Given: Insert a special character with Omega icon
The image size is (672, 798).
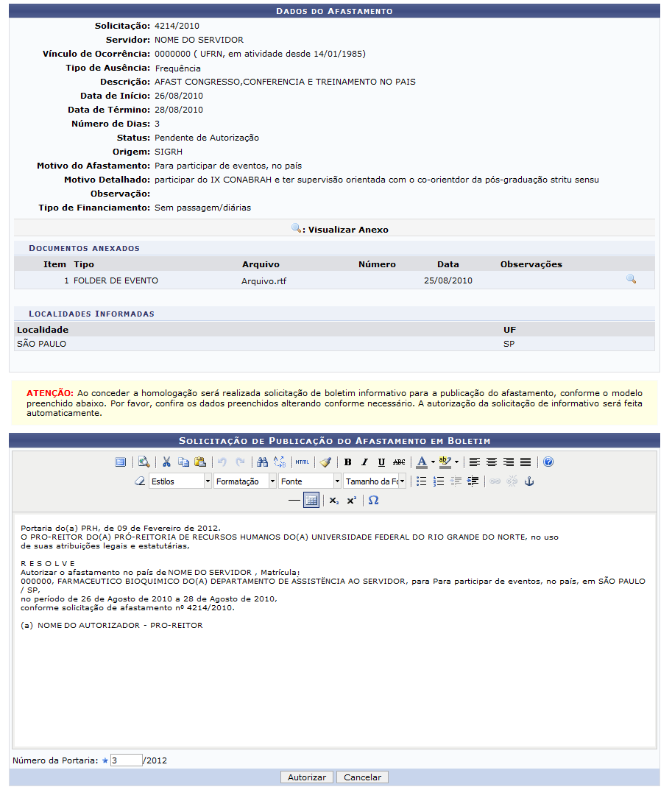Looking at the screenshot, I should pos(373,501).
